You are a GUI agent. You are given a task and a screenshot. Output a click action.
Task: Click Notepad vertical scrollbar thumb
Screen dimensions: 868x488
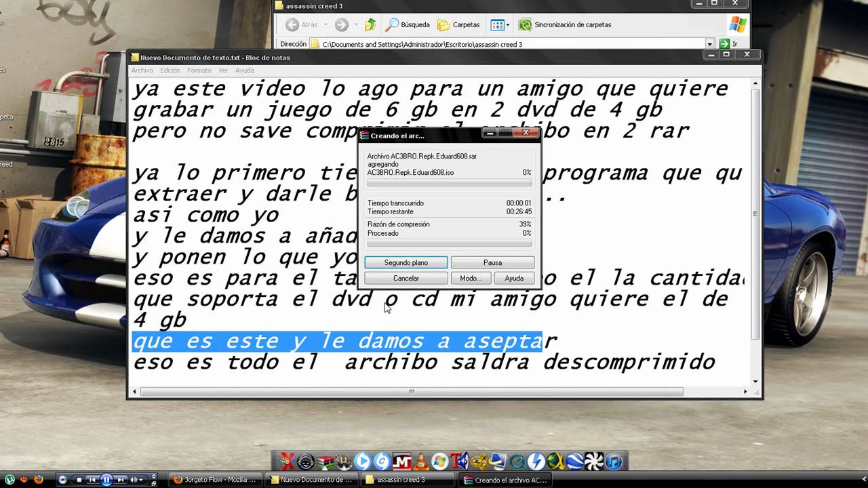tap(755, 214)
